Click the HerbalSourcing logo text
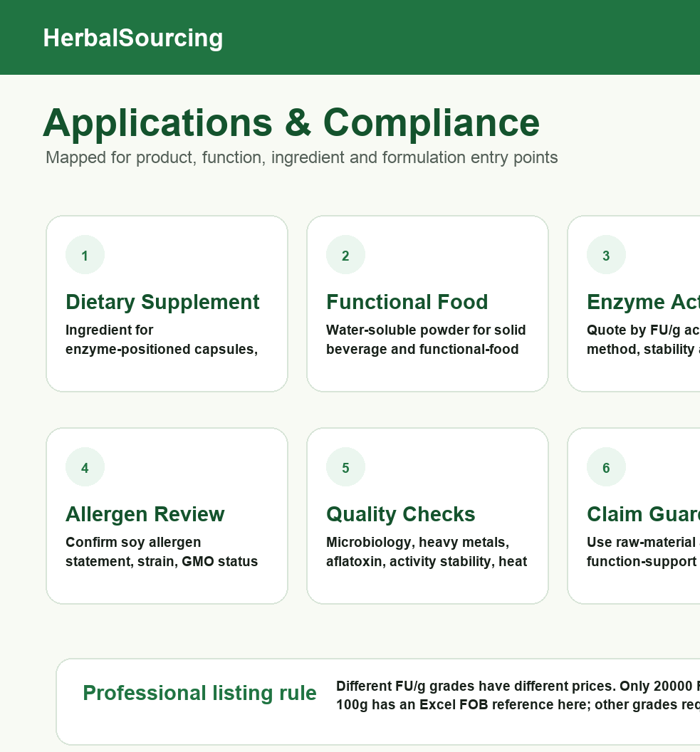Image resolution: width=700 pixels, height=752 pixels. [x=133, y=38]
